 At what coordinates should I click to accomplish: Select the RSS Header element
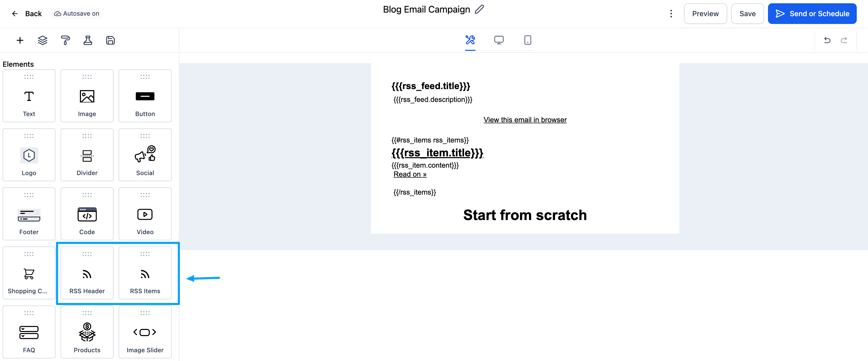87,273
